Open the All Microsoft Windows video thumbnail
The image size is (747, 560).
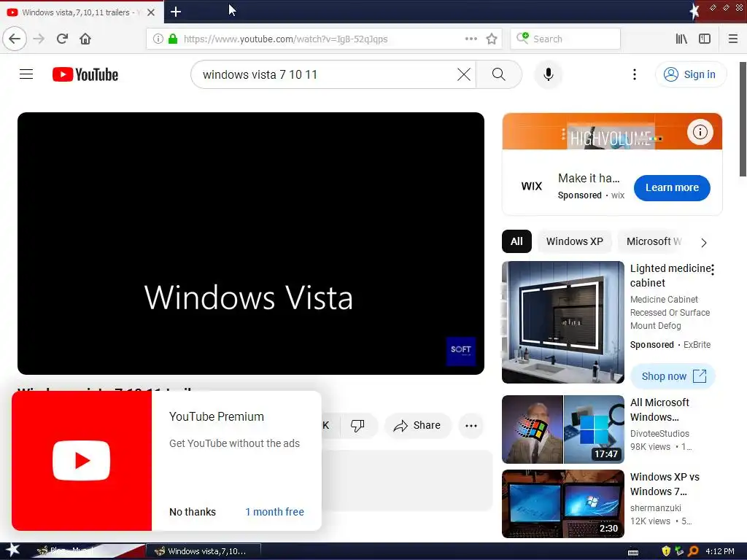(x=562, y=429)
